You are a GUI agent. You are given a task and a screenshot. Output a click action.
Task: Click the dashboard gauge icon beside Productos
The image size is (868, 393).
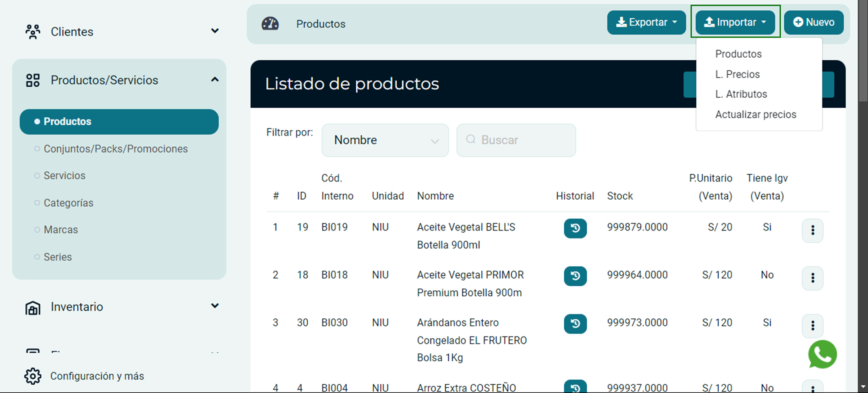(270, 23)
